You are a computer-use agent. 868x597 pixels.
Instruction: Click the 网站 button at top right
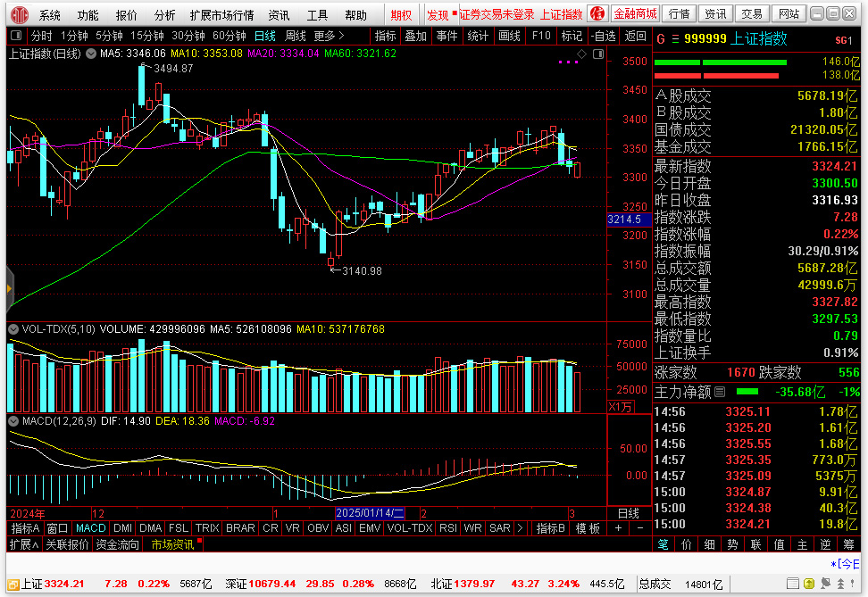click(x=789, y=14)
